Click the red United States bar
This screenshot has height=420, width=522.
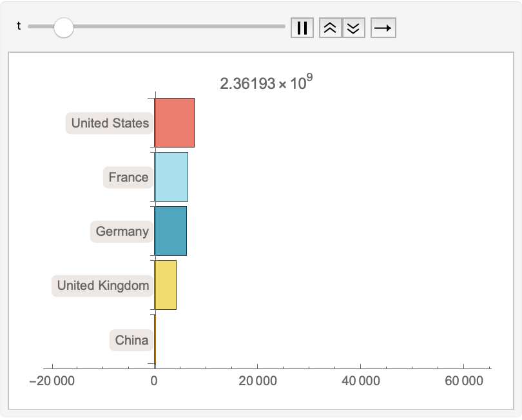click(174, 122)
